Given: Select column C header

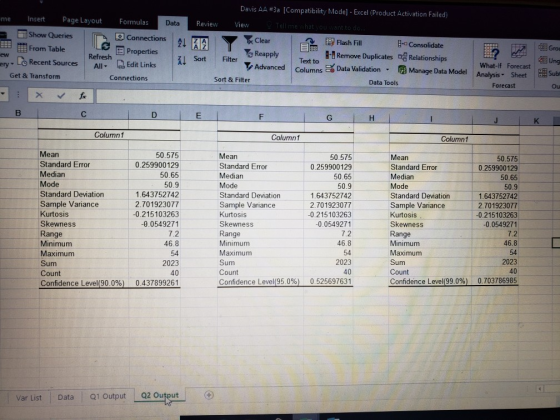Looking at the screenshot, I should (83, 114).
